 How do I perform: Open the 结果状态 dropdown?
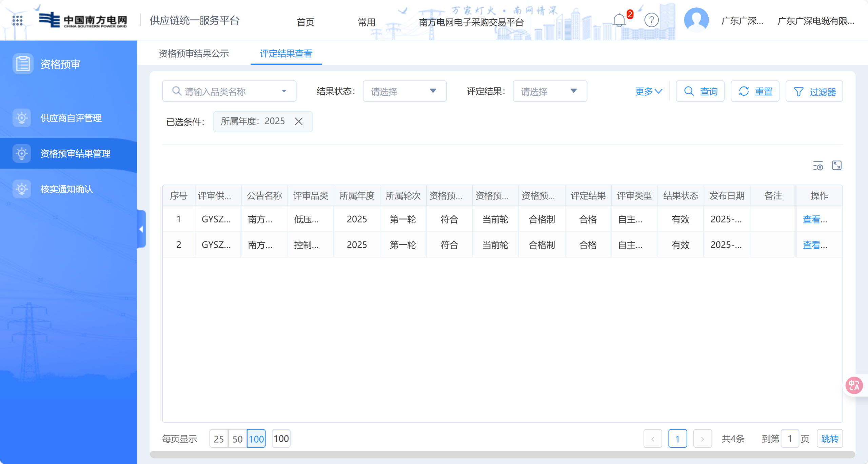(x=405, y=91)
